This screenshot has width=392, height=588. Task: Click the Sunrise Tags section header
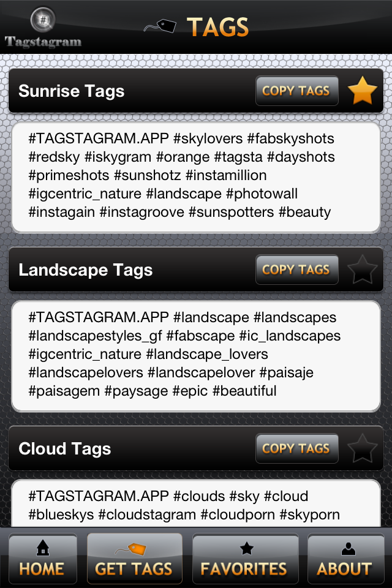tap(123, 91)
